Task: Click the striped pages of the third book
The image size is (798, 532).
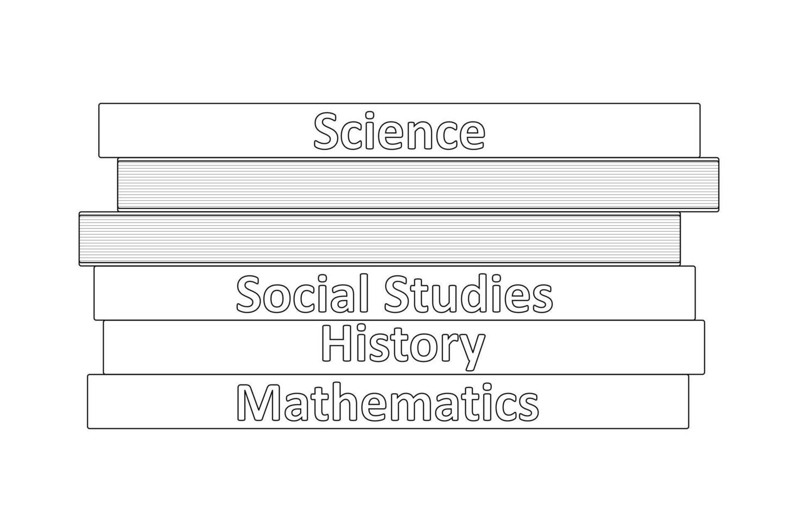Action: (x=379, y=239)
